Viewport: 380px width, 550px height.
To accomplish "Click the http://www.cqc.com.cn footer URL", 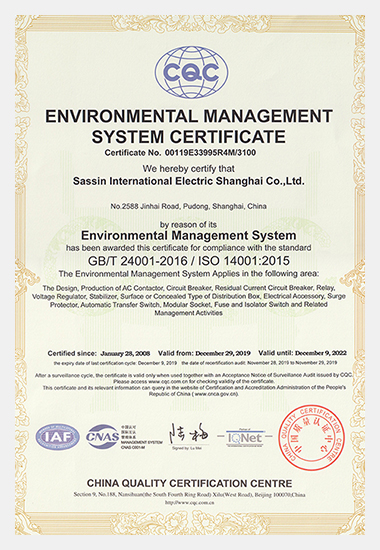I will pyautogui.click(x=189, y=503).
